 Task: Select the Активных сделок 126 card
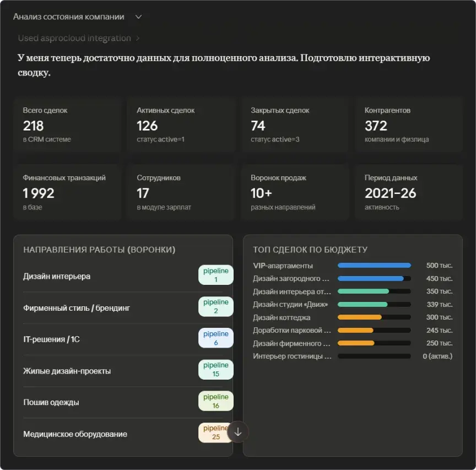[x=181, y=125]
